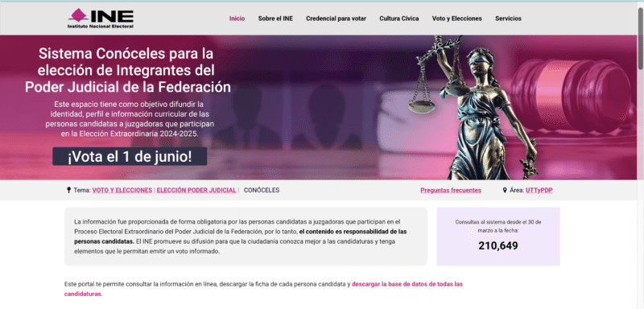Click the 'Este espacio tiene como objetivo' paragraph

point(130,118)
